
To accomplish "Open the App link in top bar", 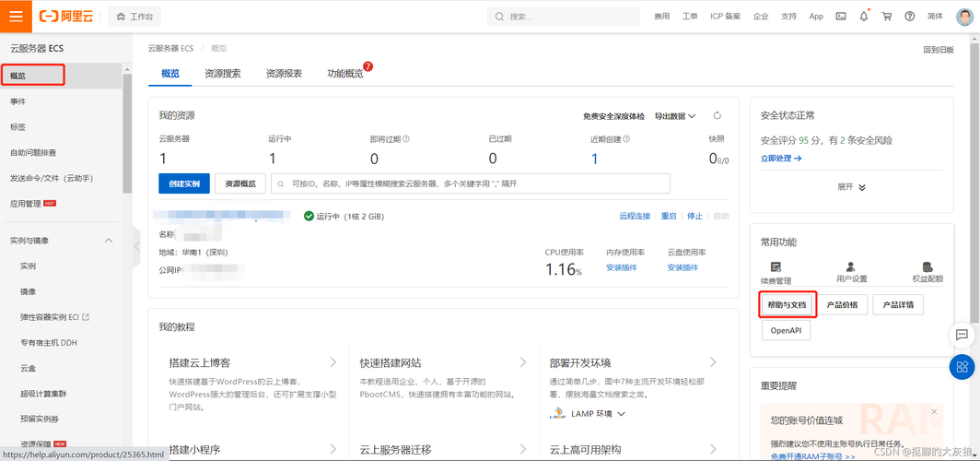I will pos(816,17).
